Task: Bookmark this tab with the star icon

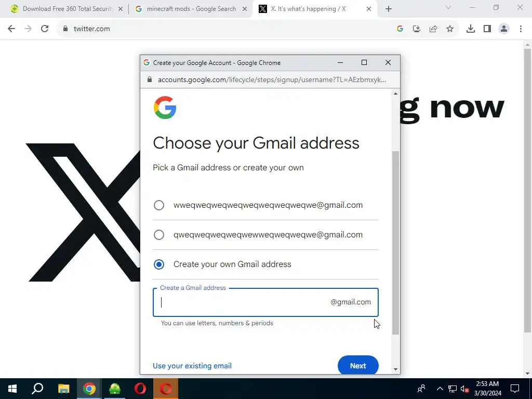Action: click(450, 29)
